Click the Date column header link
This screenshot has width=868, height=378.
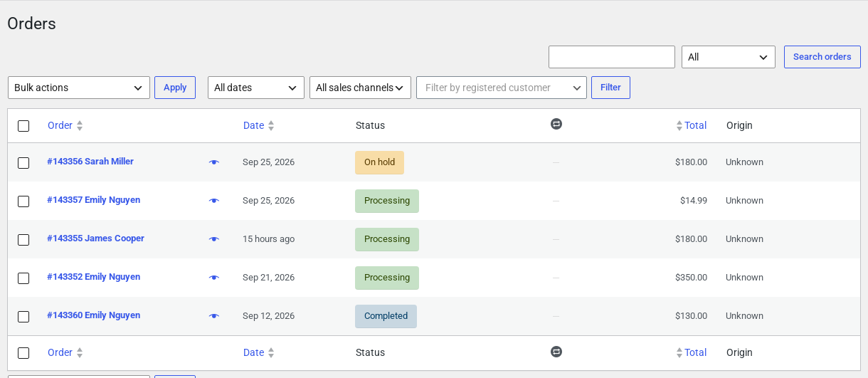point(253,125)
